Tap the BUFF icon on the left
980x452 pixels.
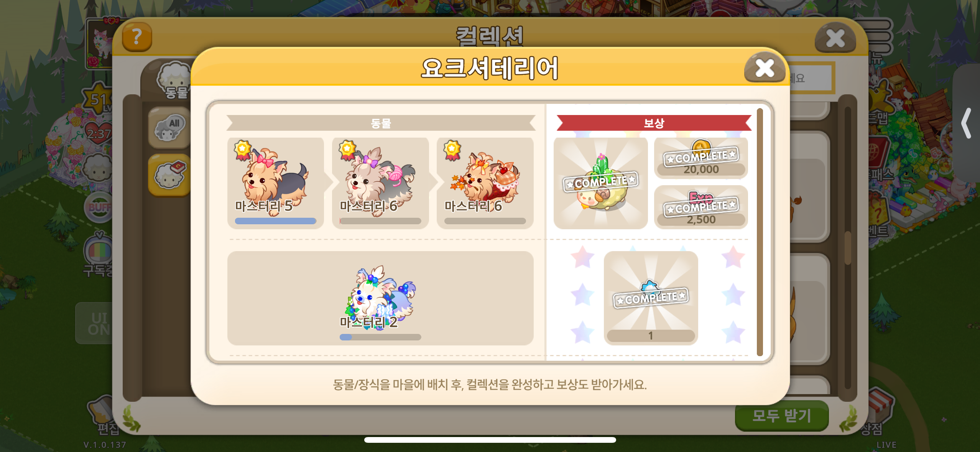99,207
